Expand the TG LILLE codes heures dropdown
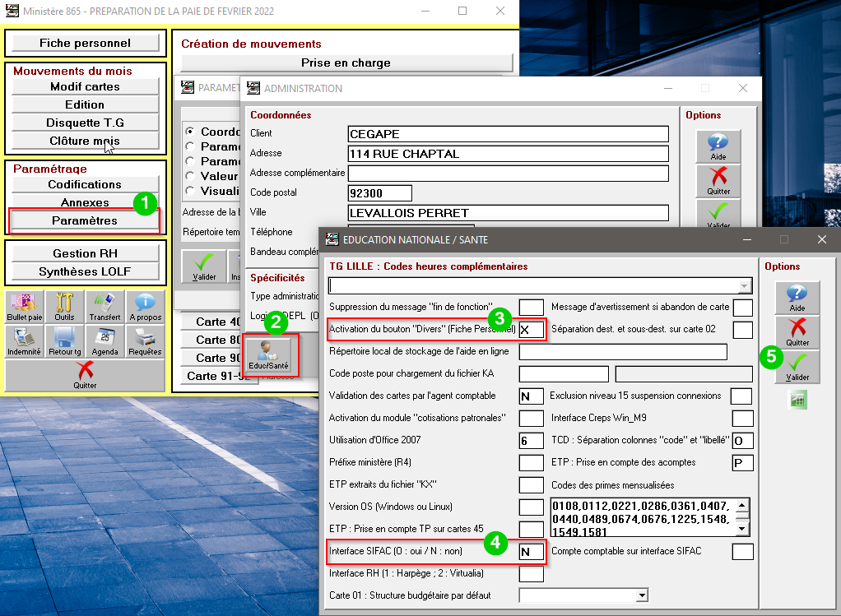Screen dimensions: 841x616 [x=745, y=285]
